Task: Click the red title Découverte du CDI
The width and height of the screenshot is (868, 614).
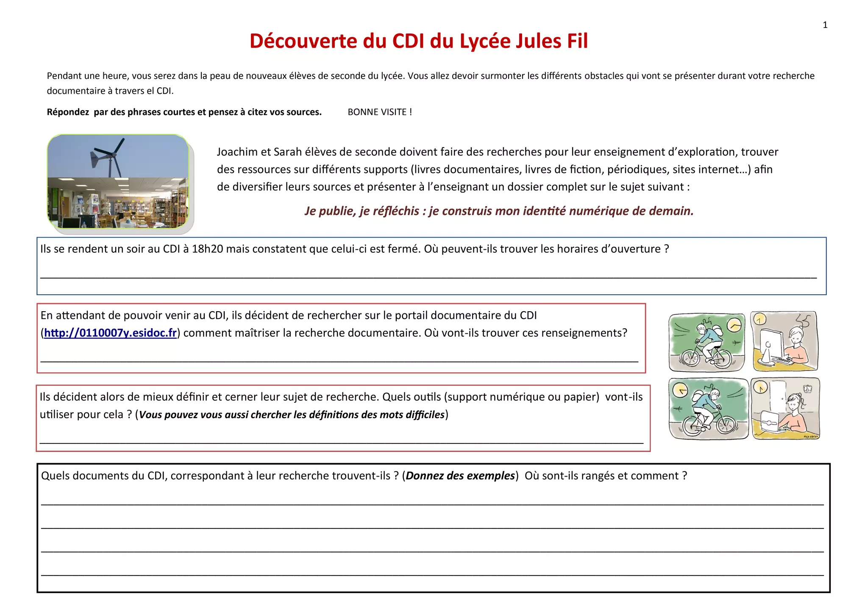Action: (418, 42)
